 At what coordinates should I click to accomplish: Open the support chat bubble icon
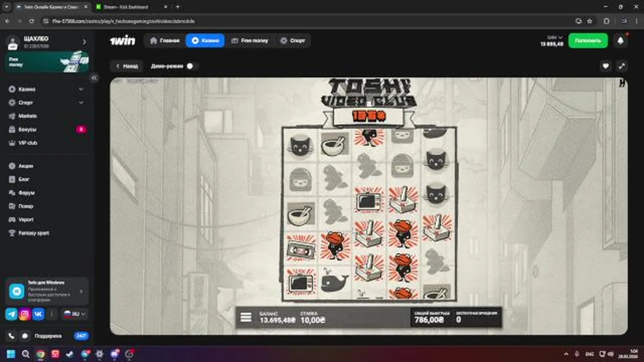(x=25, y=335)
